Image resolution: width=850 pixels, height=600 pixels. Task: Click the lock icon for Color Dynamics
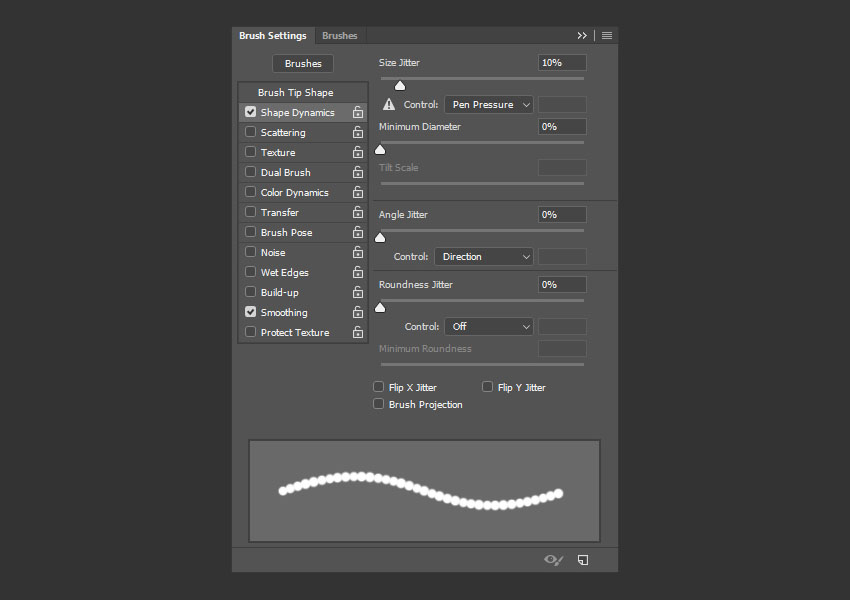(x=357, y=193)
